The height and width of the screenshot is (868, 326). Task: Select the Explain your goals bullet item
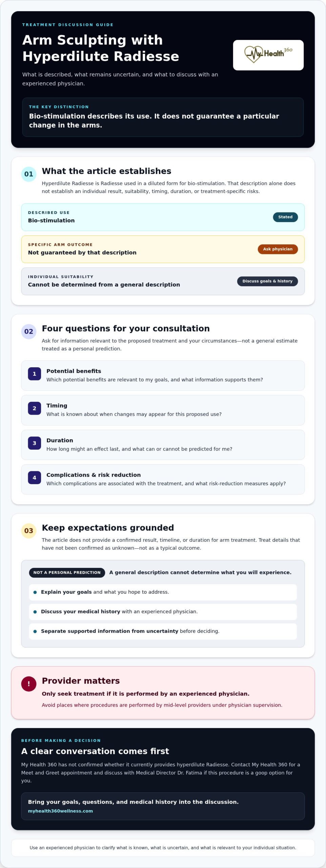pos(163,592)
